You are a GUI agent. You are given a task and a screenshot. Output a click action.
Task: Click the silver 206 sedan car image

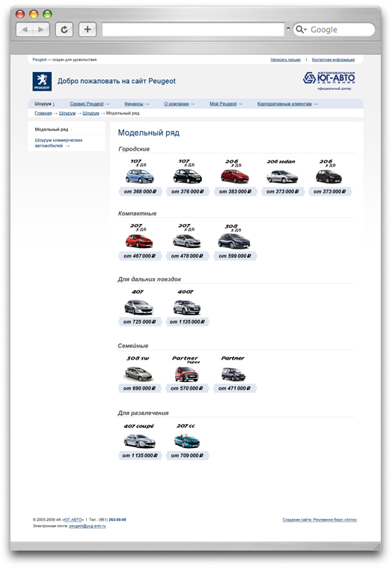(282, 177)
